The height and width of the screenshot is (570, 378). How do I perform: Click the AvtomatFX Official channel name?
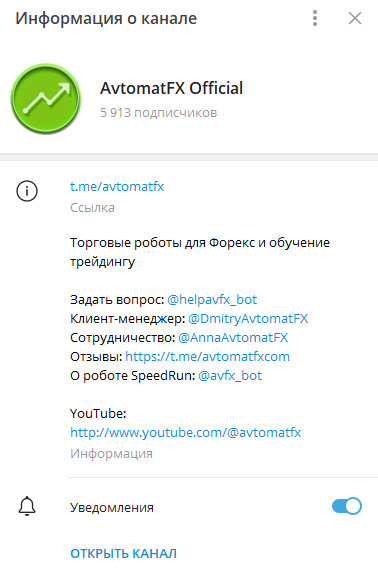pos(172,88)
